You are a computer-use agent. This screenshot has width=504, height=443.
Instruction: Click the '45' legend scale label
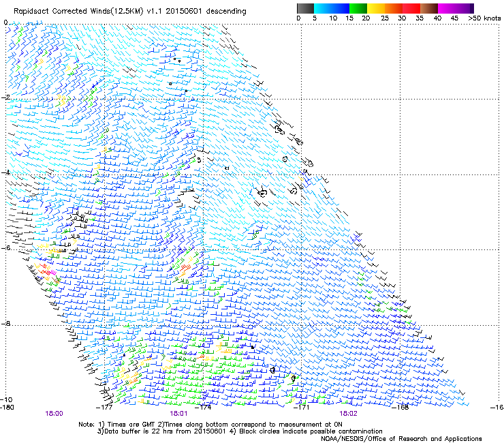coord(454,18)
